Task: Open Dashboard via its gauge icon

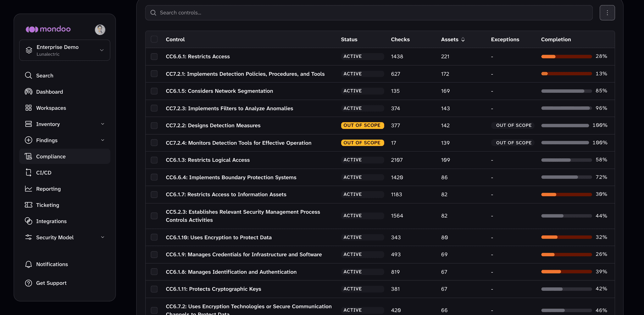Action: click(29, 91)
